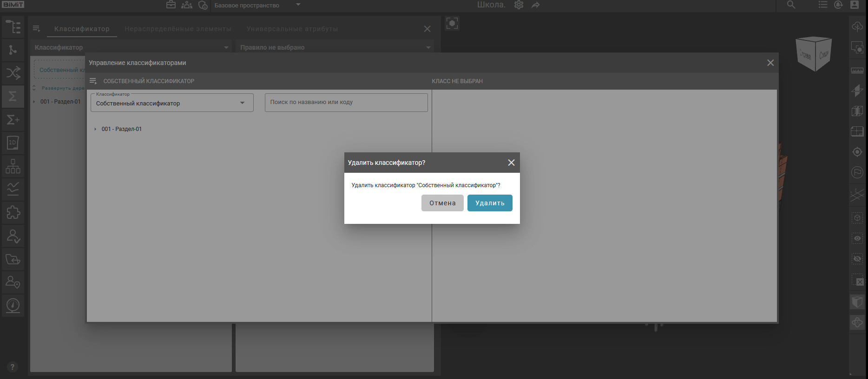
Task: Toggle the 3D box perspective view button
Action: point(857,302)
